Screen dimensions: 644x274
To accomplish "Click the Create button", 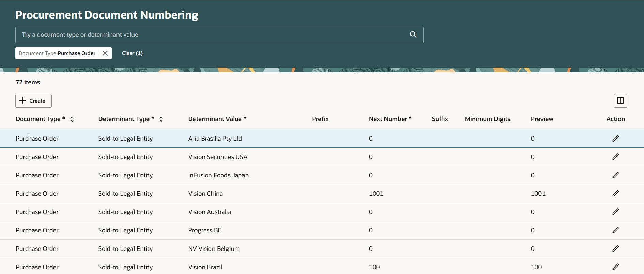I will pyautogui.click(x=33, y=101).
